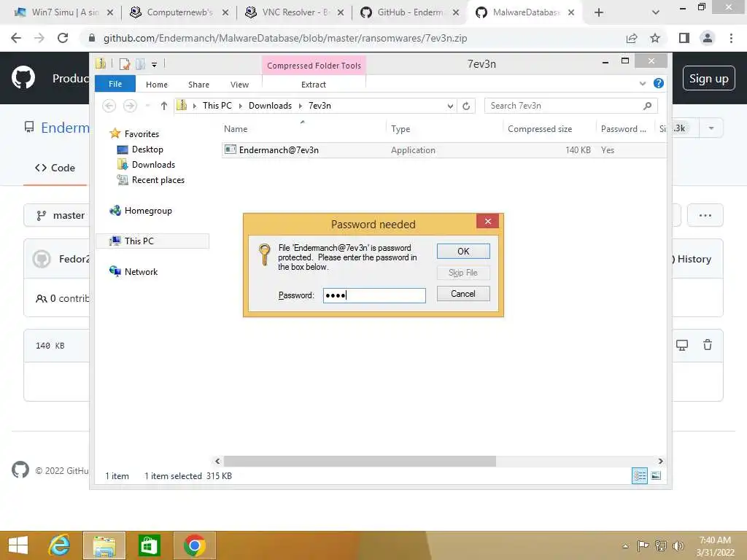The width and height of the screenshot is (747, 560).
Task: Select Favorites in navigation pane
Action: tap(142, 134)
